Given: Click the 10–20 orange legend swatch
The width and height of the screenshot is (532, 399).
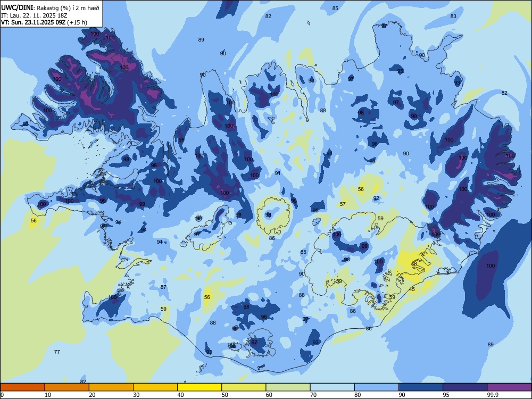Looking at the screenshot, I should (67, 387).
